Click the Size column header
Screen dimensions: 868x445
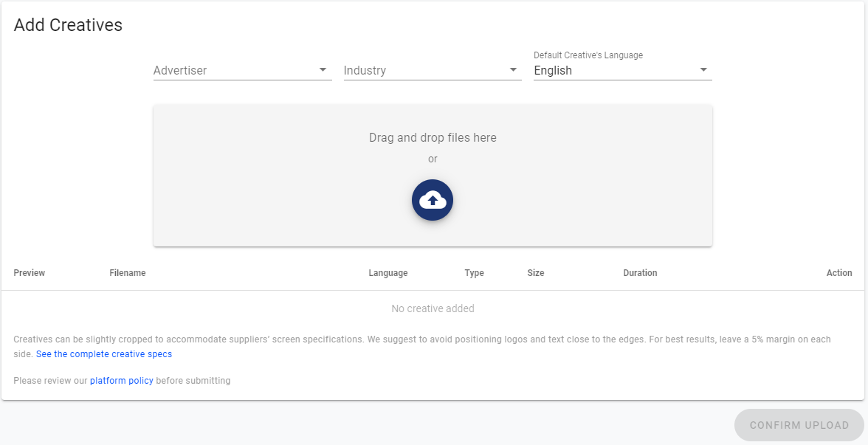click(536, 273)
